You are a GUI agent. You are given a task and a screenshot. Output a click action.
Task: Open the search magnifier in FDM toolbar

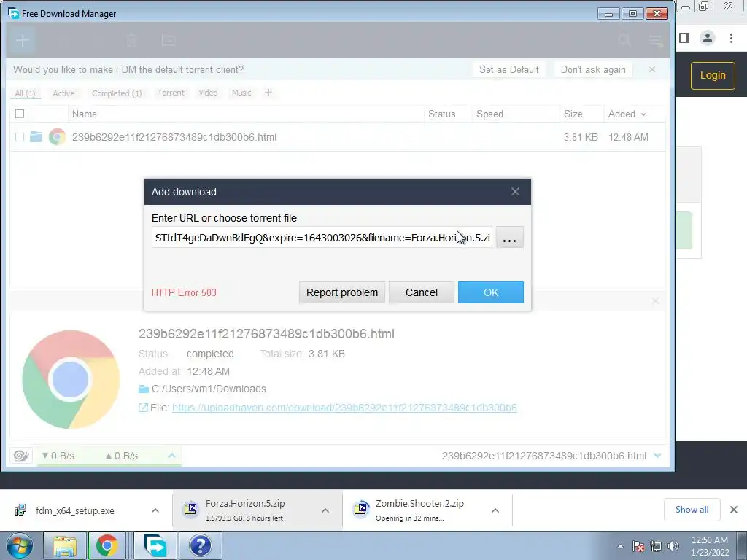pos(624,41)
